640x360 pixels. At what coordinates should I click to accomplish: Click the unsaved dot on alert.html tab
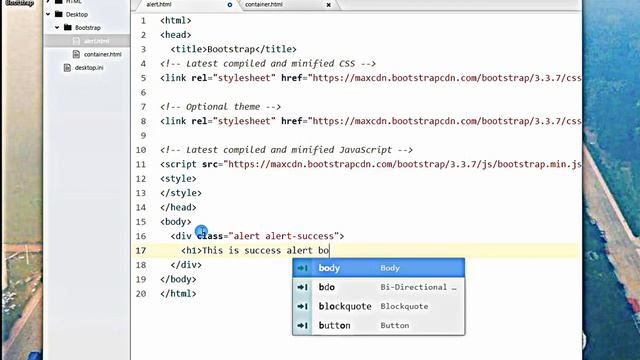[230, 5]
